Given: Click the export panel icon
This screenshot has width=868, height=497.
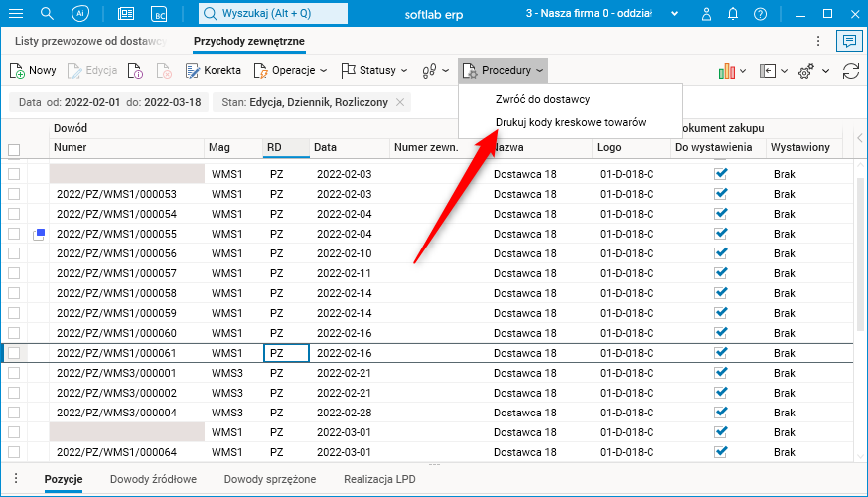Looking at the screenshot, I should coord(768,71).
